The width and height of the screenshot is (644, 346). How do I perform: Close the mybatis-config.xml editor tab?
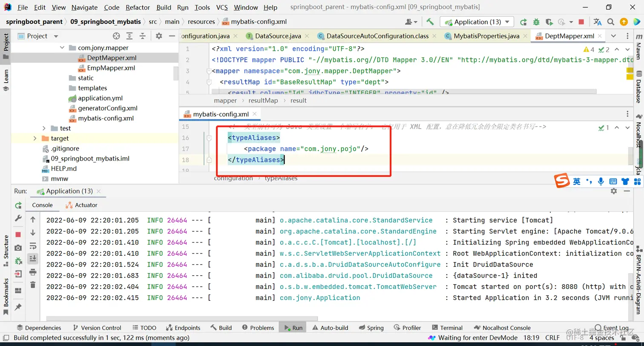[255, 114]
